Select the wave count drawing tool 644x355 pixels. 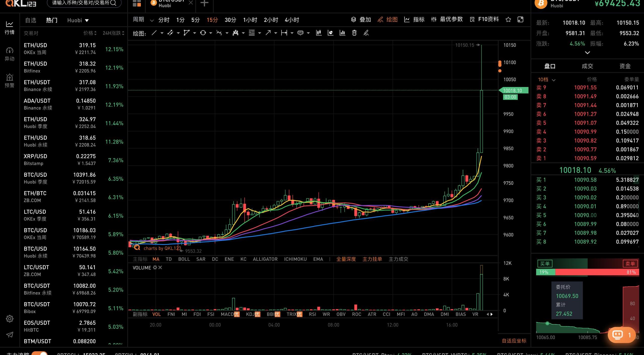tap(219, 33)
